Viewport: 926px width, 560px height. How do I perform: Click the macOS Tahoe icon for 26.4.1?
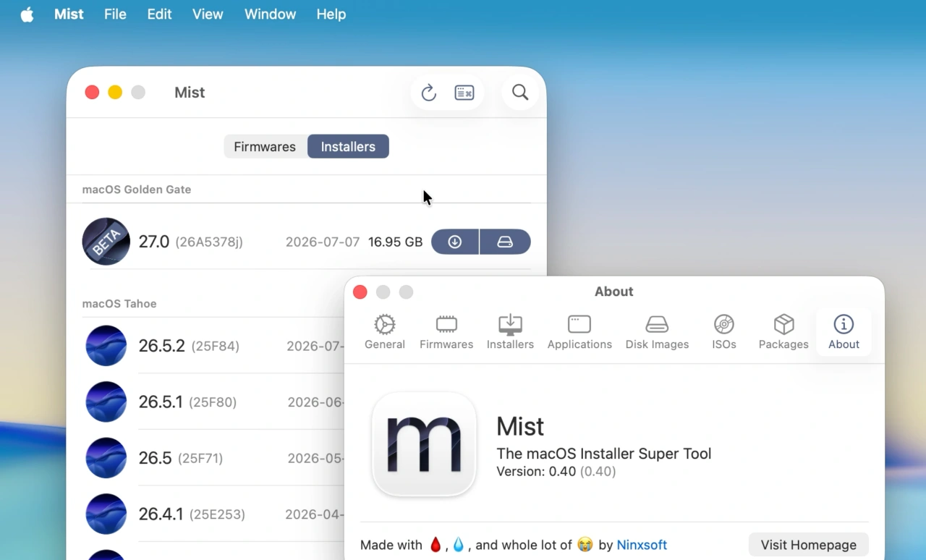click(106, 514)
